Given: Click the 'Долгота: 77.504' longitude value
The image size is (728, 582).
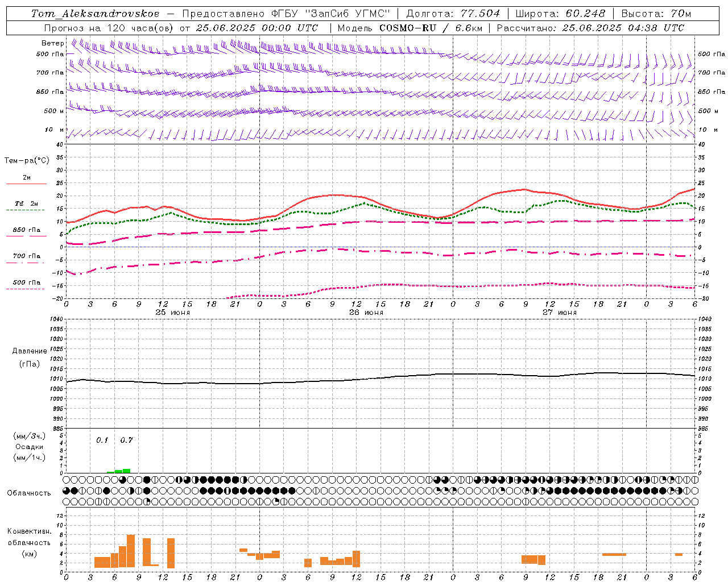Looking at the screenshot, I should coord(453,14).
